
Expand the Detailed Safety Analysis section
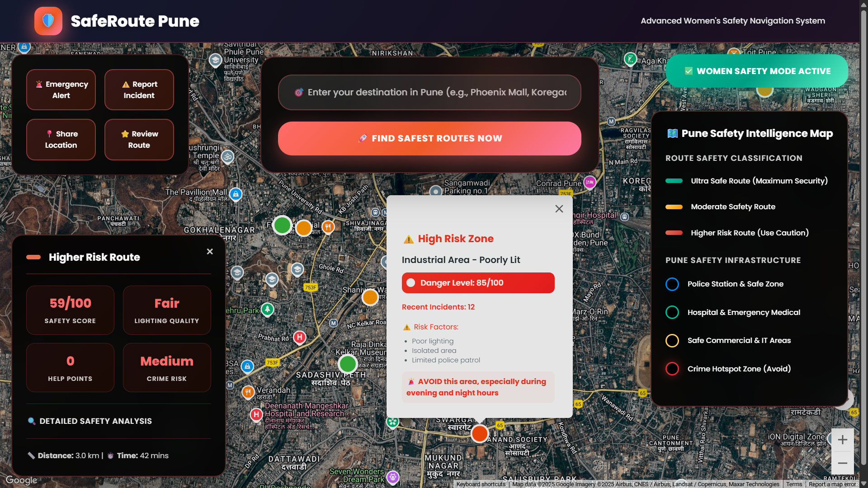(95, 421)
